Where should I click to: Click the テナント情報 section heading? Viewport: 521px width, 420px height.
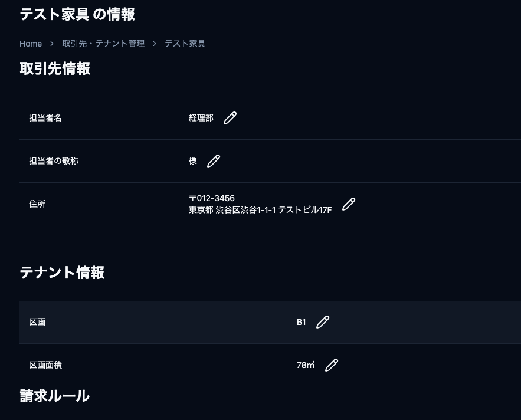[x=62, y=273]
